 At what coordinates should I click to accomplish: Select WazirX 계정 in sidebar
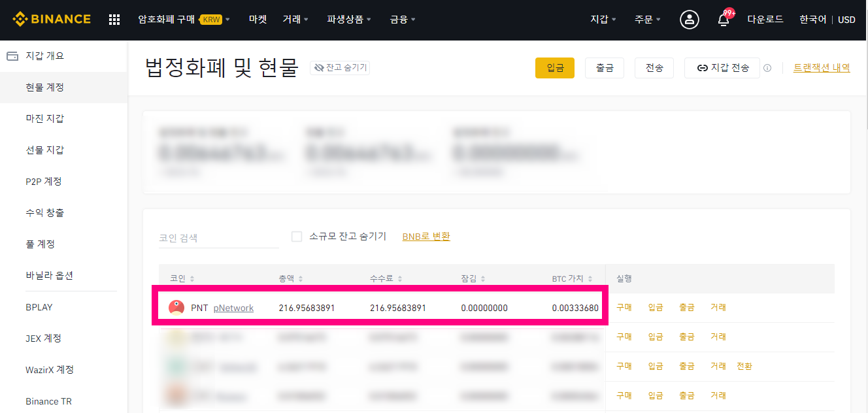click(63, 370)
